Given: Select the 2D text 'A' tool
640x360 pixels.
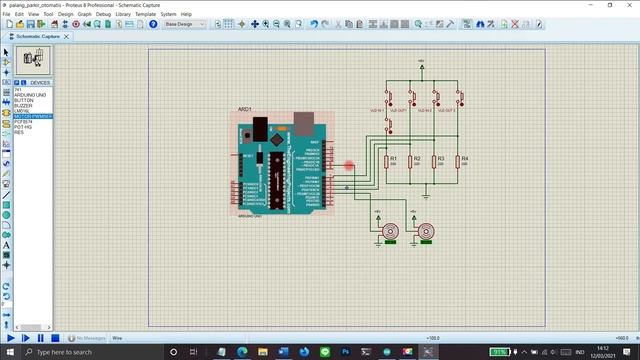Looking at the screenshot, I should click(6, 245).
